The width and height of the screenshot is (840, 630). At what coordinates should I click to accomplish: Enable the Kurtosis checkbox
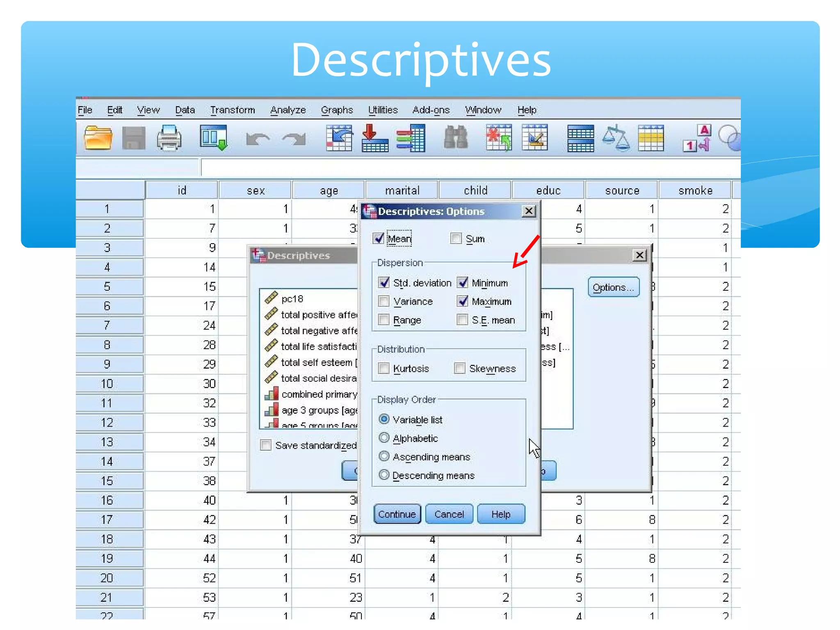click(384, 368)
